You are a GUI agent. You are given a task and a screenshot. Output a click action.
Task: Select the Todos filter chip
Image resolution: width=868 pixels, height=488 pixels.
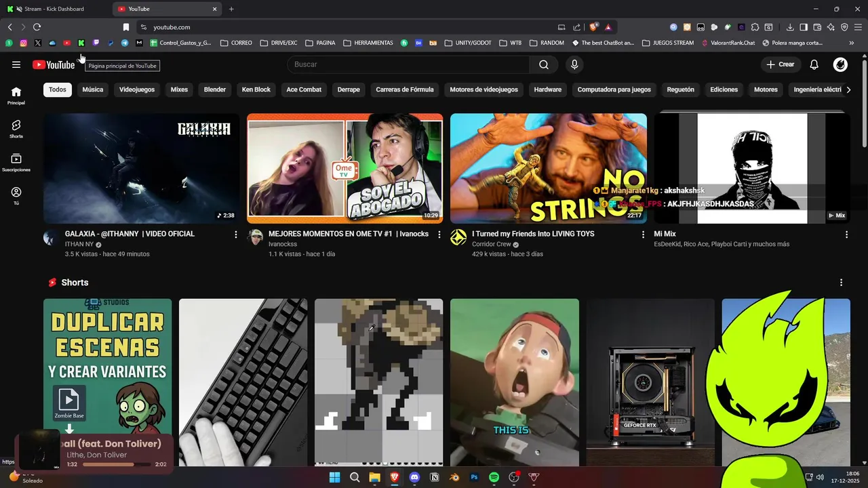pyautogui.click(x=58, y=89)
